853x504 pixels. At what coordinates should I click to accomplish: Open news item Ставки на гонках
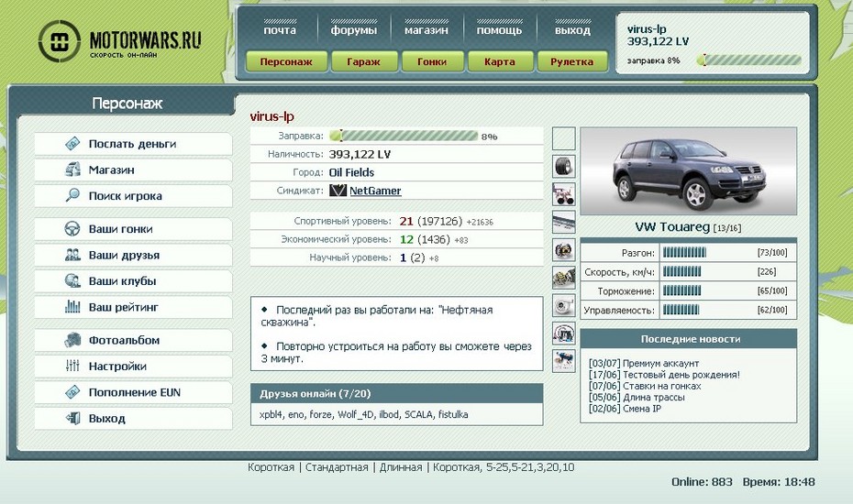click(x=661, y=386)
